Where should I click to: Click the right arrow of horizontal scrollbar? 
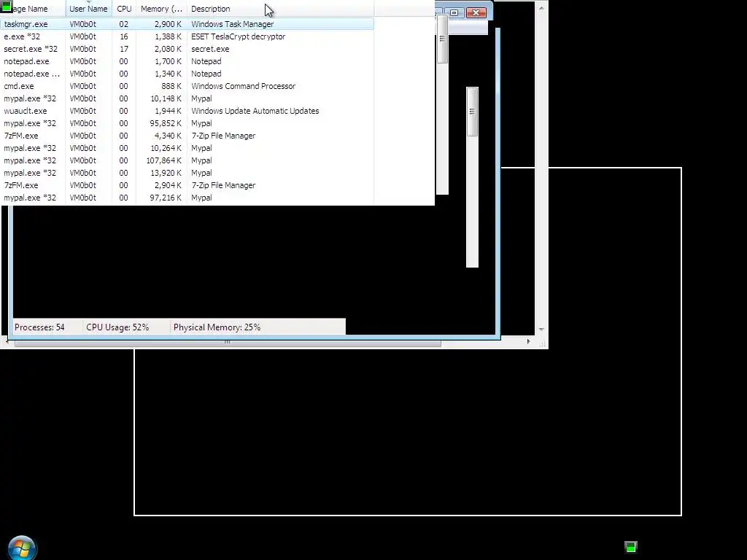tap(528, 341)
